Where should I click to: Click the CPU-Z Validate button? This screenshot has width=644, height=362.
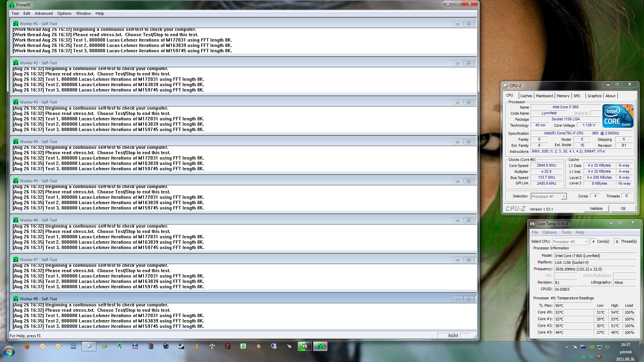point(596,208)
